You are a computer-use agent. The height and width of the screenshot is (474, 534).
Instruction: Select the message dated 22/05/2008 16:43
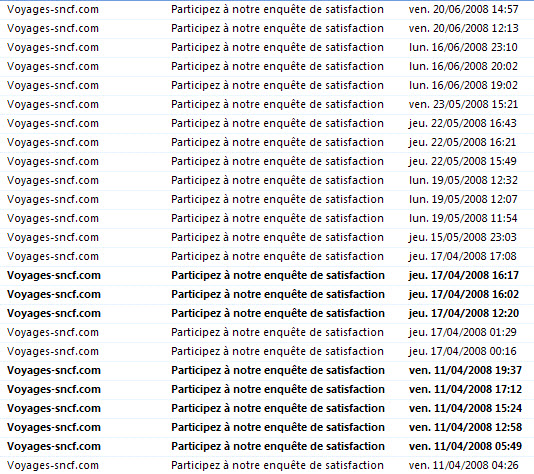click(x=267, y=124)
